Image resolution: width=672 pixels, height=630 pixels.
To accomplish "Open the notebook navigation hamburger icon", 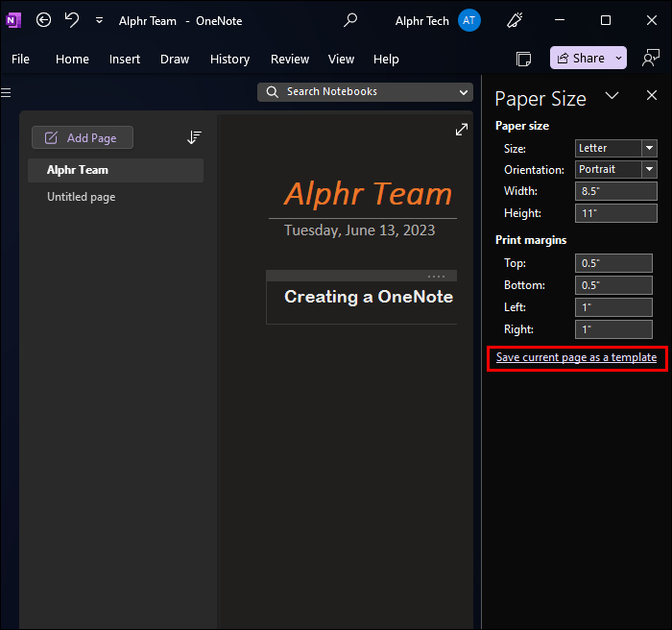I will pyautogui.click(x=6, y=92).
